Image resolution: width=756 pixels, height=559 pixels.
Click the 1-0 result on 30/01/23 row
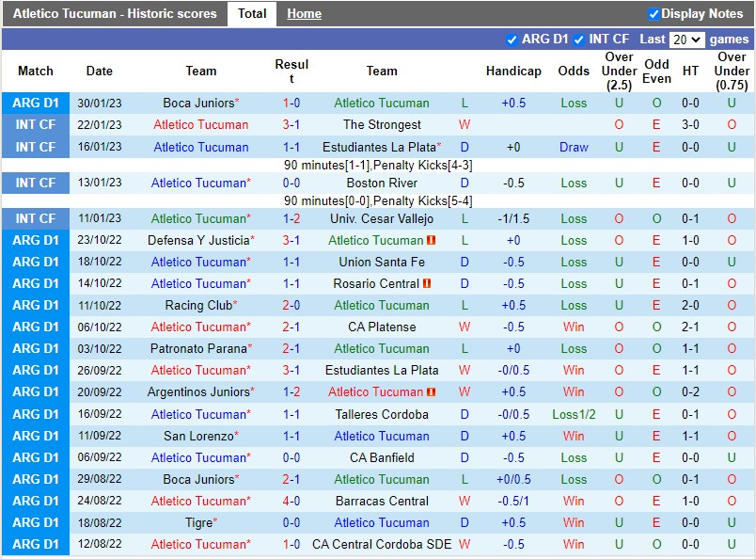pyautogui.click(x=291, y=103)
